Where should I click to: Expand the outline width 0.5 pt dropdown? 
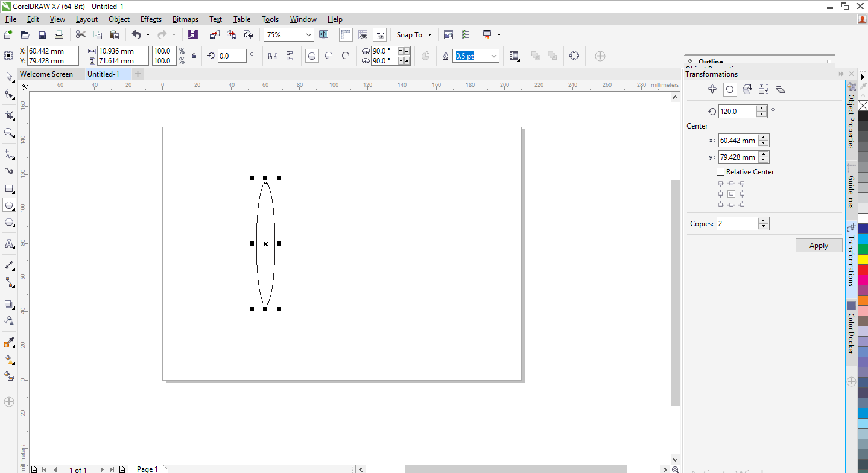[x=494, y=56]
